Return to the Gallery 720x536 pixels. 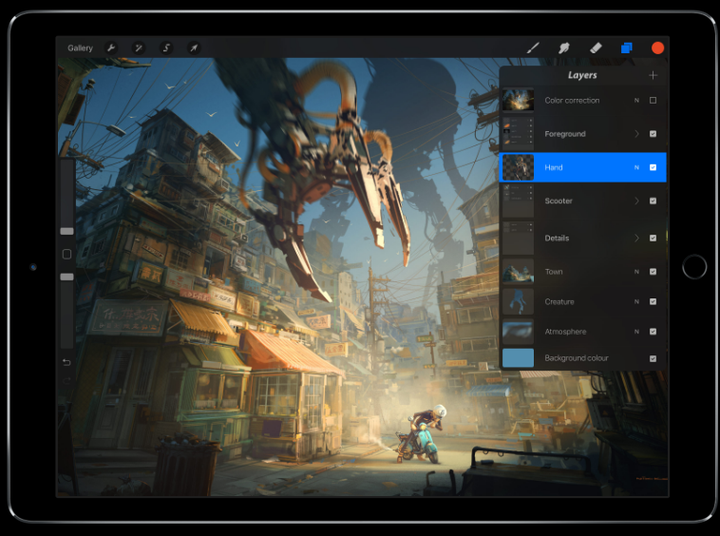point(80,48)
